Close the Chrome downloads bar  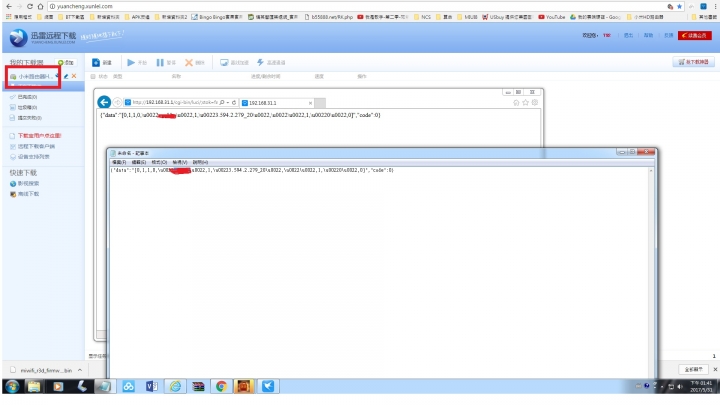coord(714,369)
